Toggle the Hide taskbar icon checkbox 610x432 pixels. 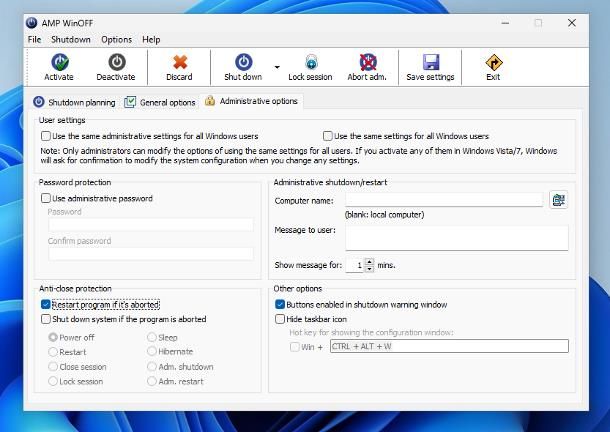[280, 319]
